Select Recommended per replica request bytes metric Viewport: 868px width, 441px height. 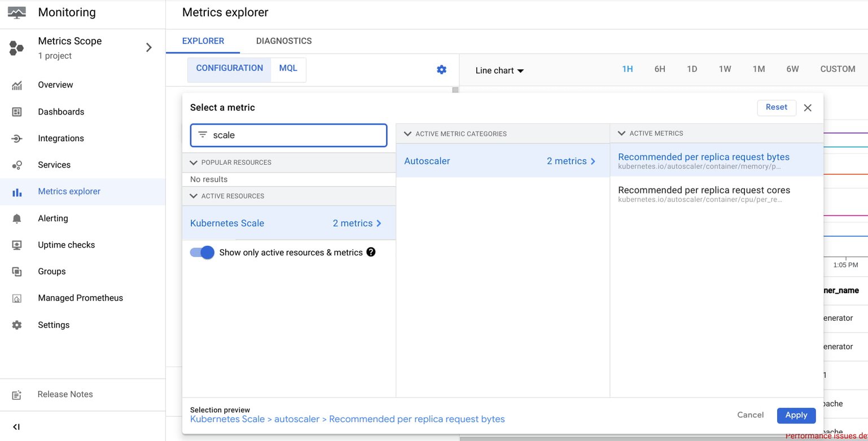(717, 160)
